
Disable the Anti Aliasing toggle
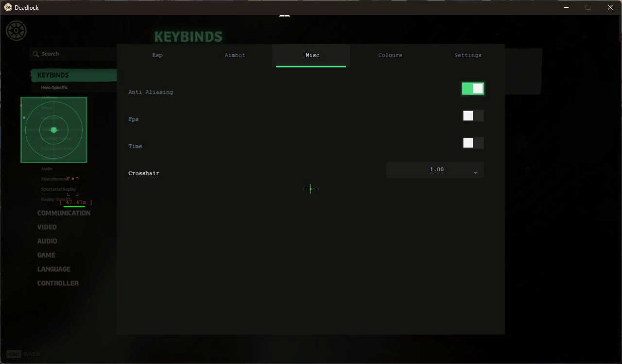[473, 88]
